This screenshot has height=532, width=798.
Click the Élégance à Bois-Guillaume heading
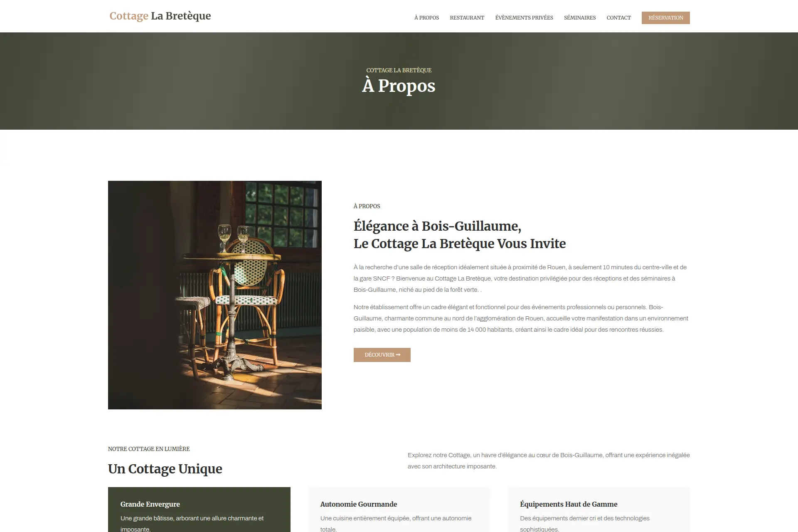(460, 235)
